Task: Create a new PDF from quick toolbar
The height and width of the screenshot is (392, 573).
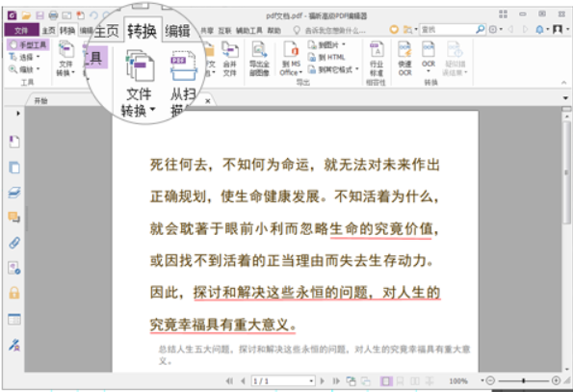Action: tap(80, 15)
